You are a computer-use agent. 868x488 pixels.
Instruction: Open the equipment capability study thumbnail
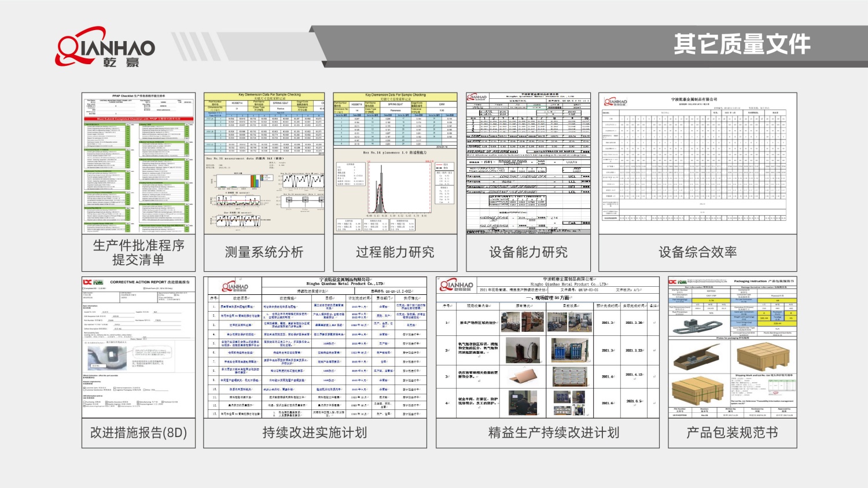point(528,163)
